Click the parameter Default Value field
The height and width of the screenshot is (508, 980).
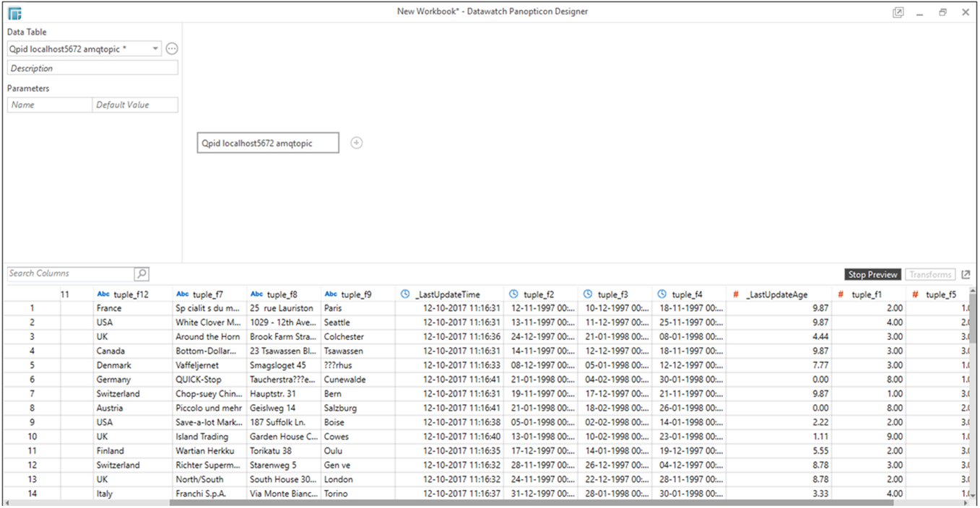(x=135, y=105)
